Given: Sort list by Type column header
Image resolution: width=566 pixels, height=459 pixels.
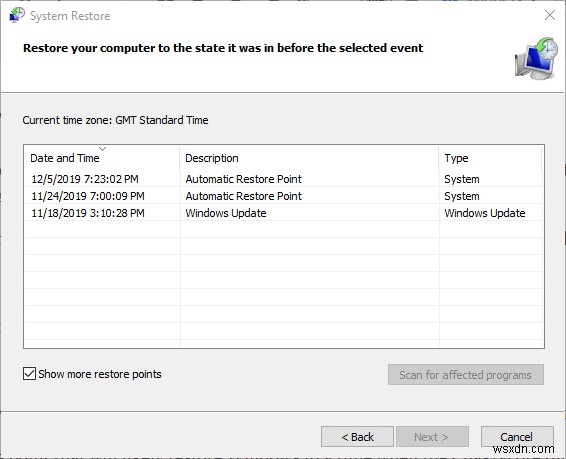Looking at the screenshot, I should tap(490, 158).
